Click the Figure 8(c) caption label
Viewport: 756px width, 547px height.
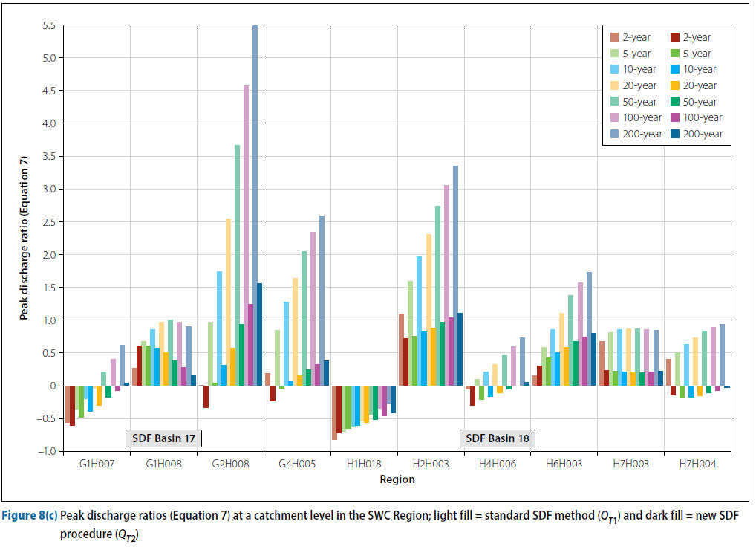tap(30, 515)
